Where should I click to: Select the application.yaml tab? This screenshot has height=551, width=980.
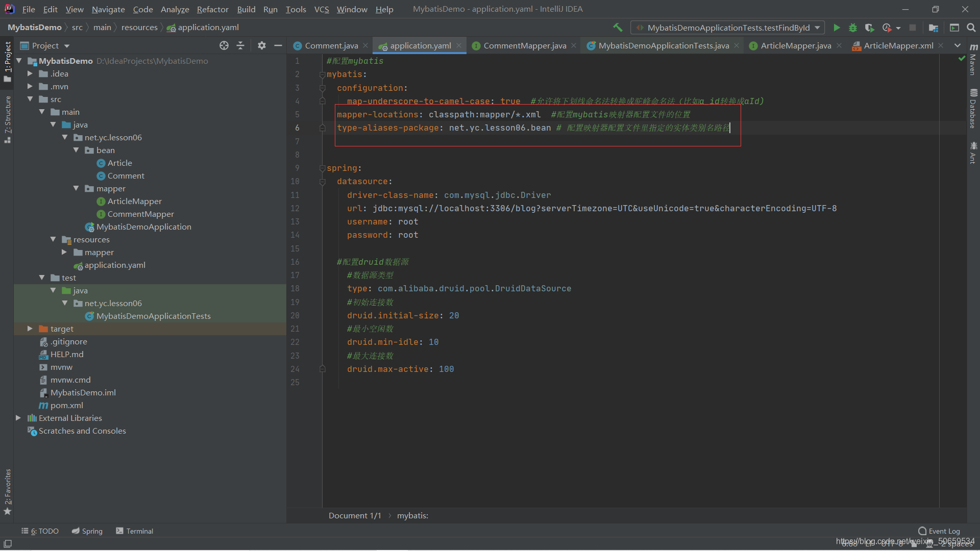point(418,45)
